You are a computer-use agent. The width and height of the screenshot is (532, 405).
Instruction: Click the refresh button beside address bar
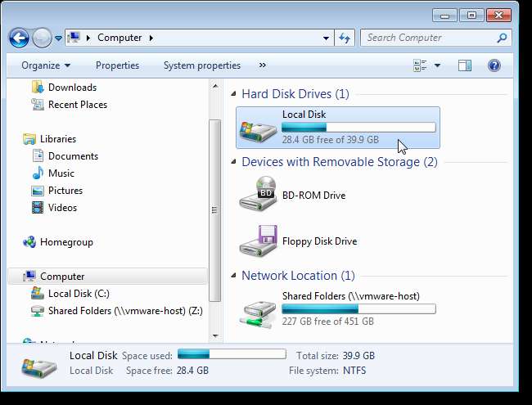click(x=345, y=38)
